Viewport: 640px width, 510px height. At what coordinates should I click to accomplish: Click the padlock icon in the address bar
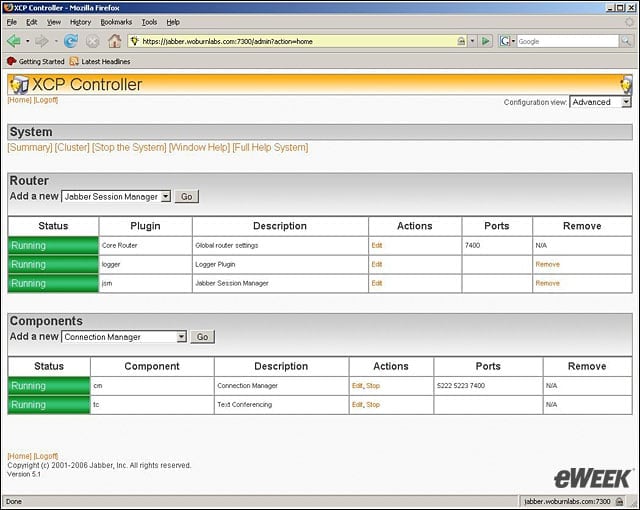461,41
